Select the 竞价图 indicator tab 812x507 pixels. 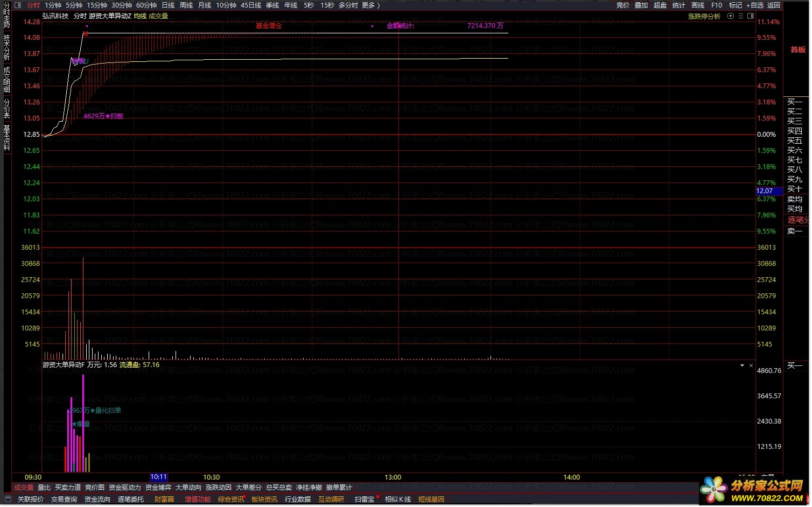pyautogui.click(x=95, y=488)
